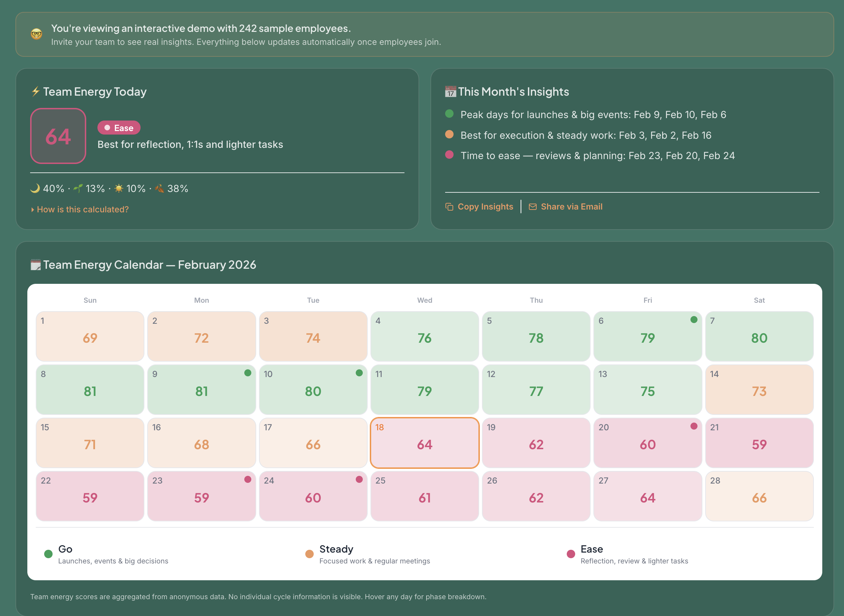The width and height of the screenshot is (844, 616).
Task: Select the Feb 28 calendar cell
Action: [x=758, y=496]
